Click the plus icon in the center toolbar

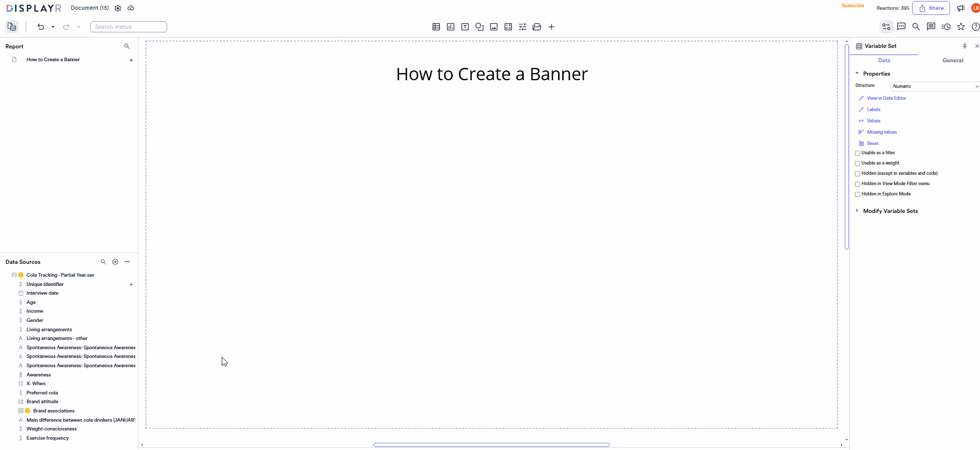coord(551,27)
